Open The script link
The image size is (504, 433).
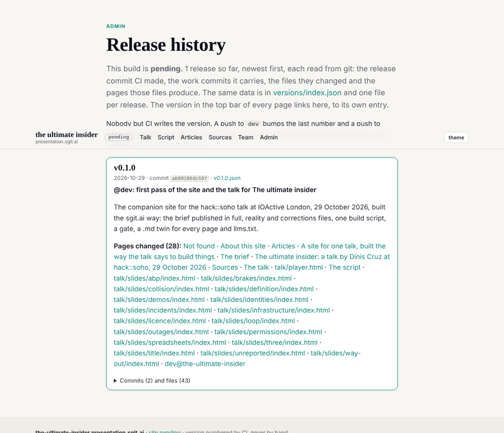tap(345, 267)
